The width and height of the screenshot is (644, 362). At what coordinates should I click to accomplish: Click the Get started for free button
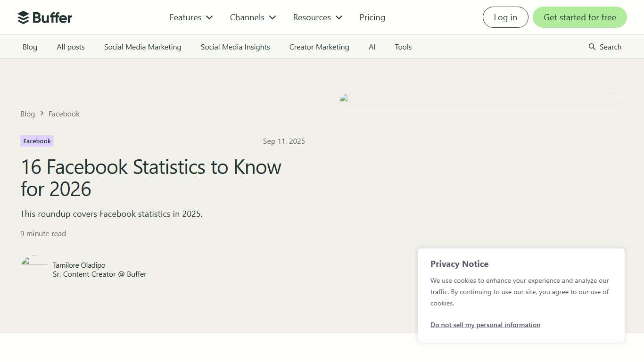click(x=579, y=17)
